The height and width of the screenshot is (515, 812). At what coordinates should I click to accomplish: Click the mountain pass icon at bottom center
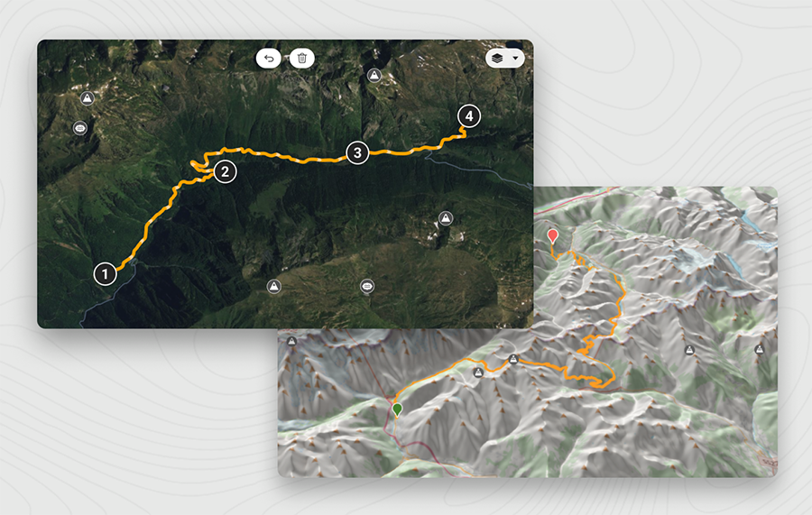tap(367, 286)
